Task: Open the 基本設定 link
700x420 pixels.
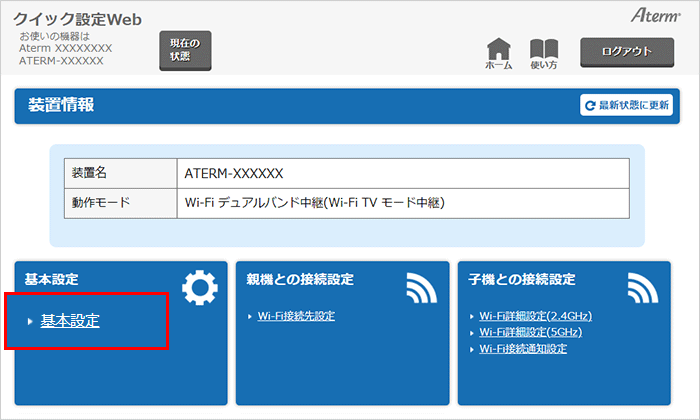Action: [69, 320]
